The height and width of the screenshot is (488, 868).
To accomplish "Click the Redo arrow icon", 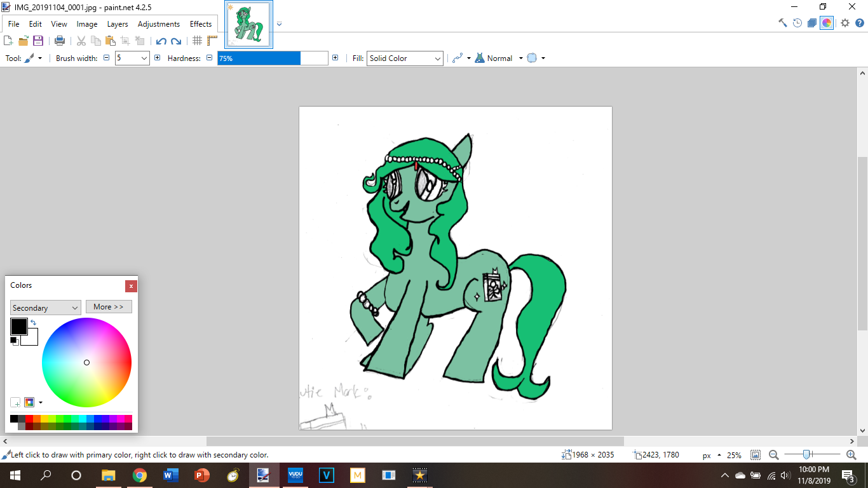I will [176, 41].
